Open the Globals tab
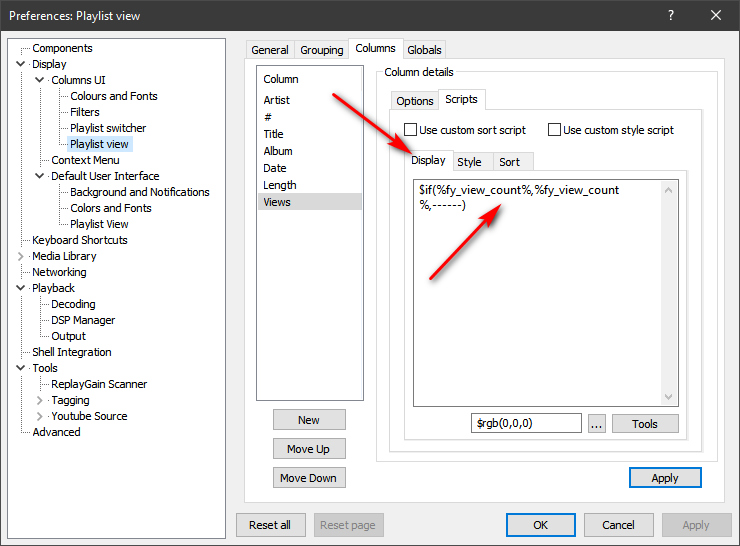Image resolution: width=740 pixels, height=546 pixels. tap(424, 50)
